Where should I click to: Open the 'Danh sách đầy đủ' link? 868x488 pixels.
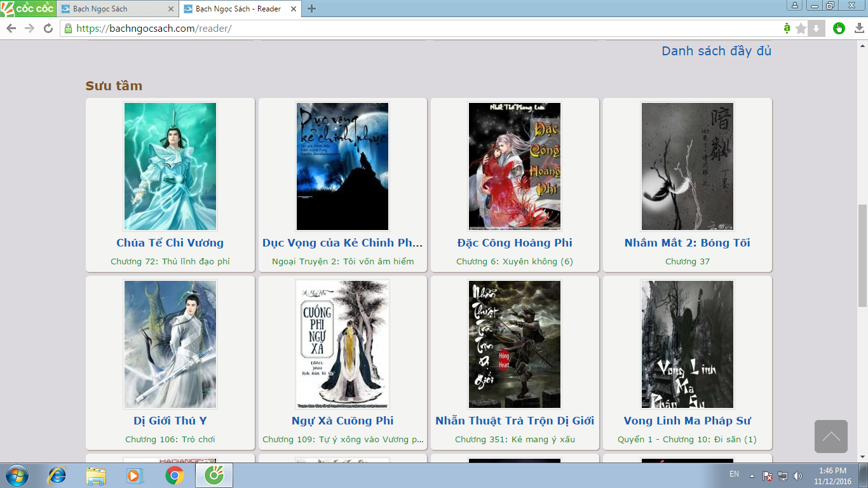coord(716,51)
